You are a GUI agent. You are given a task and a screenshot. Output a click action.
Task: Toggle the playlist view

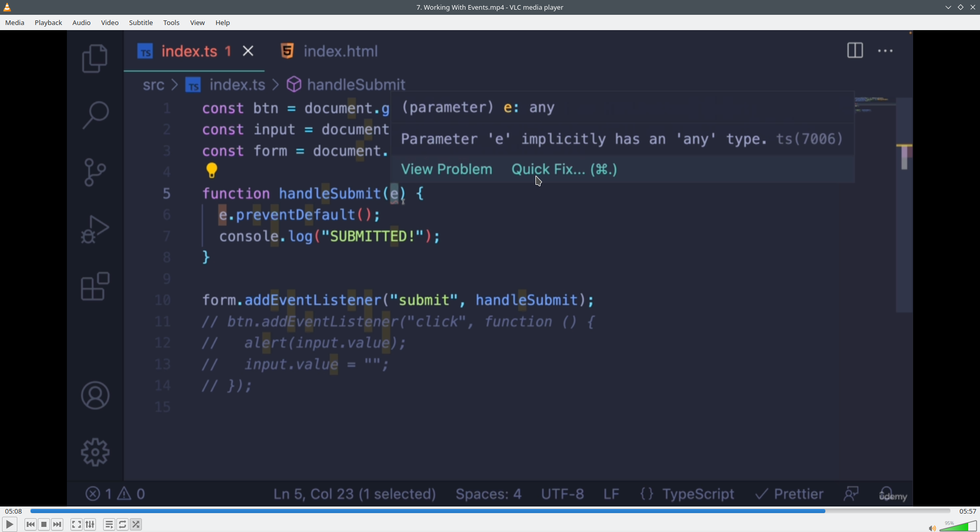point(109,525)
